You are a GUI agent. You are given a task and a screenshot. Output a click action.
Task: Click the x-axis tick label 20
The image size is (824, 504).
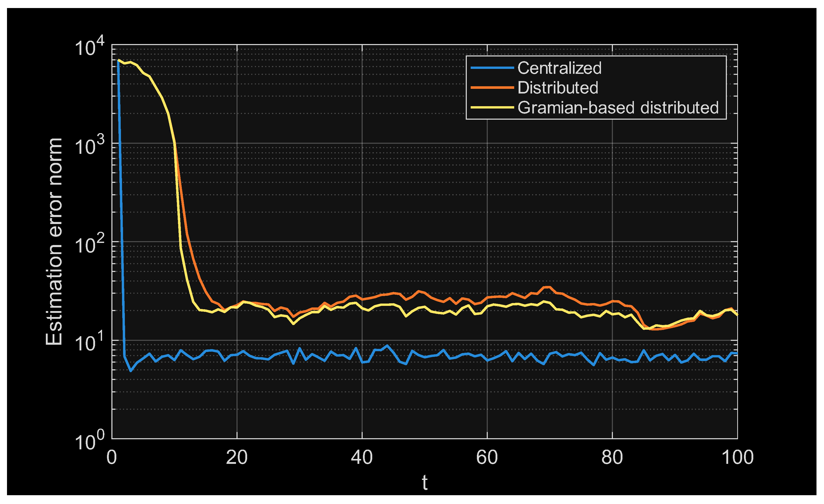237,457
